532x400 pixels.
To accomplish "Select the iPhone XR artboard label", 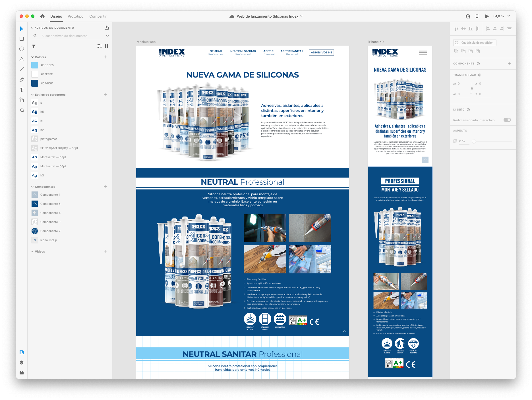I will coord(376,42).
